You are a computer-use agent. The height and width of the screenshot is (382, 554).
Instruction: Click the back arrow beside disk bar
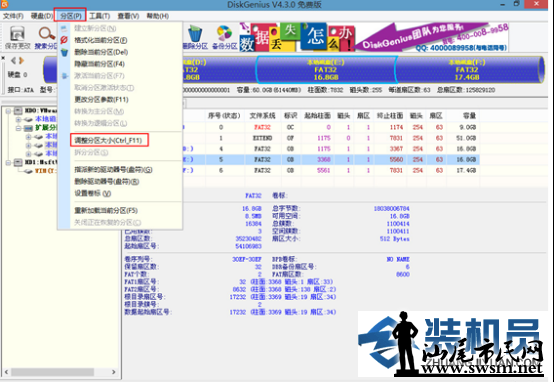click(13, 61)
